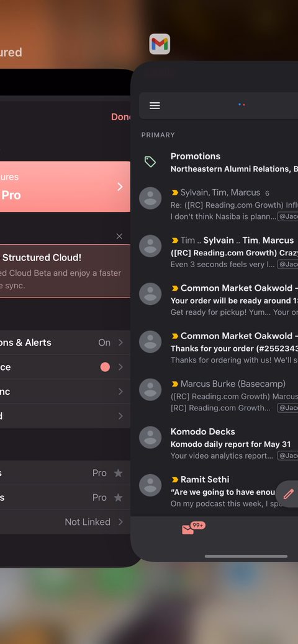Tap avatar for Sylvain, Tim, Marcus thread
298x644 pixels.
[x=150, y=198]
